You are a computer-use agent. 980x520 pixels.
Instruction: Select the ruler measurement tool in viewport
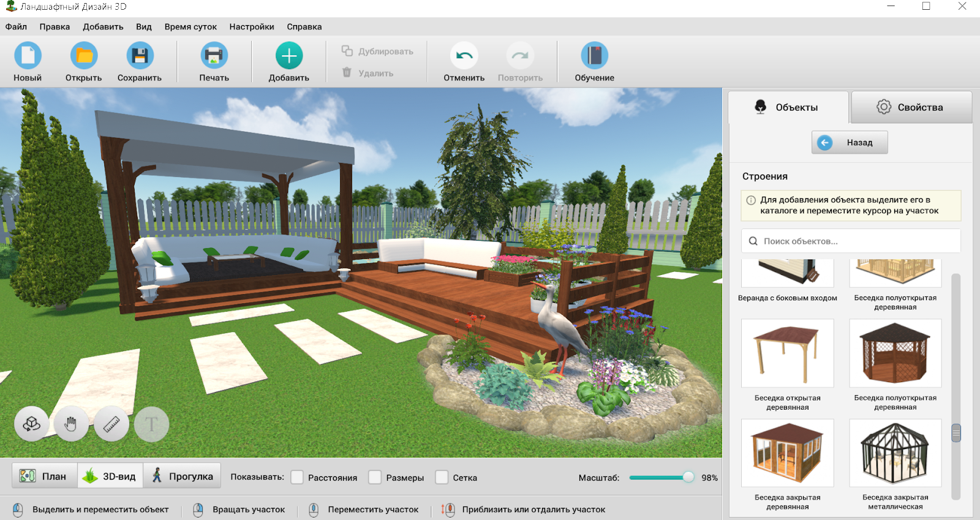111,424
